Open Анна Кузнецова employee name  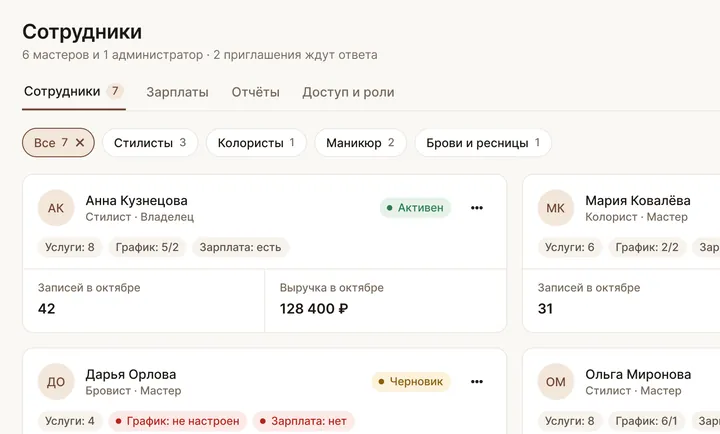136,201
